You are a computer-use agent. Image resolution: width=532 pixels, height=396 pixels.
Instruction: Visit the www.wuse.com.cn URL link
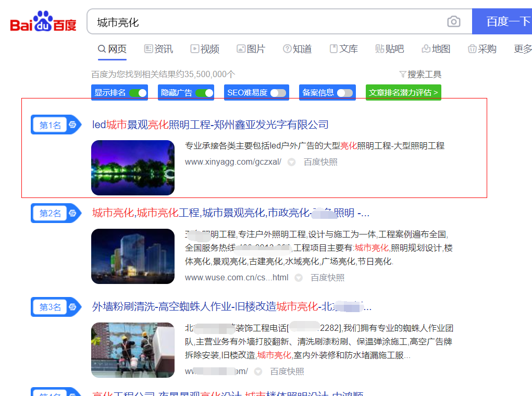(237, 278)
